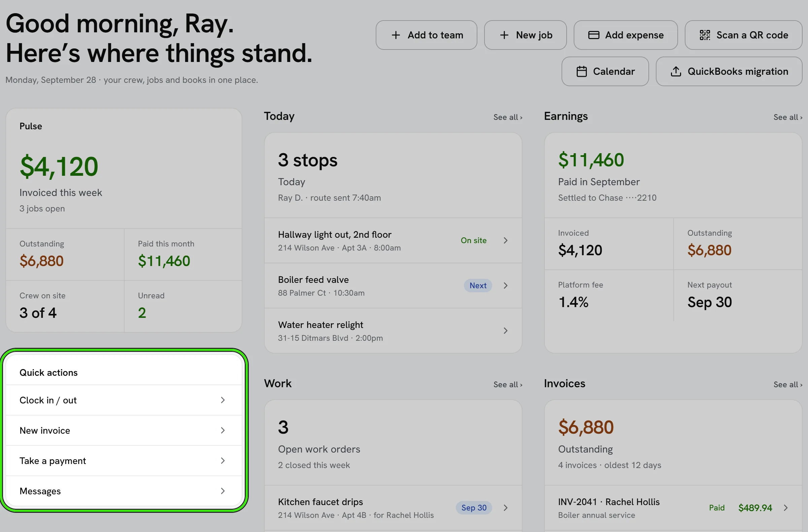This screenshot has width=808, height=532.
Task: See all Work orders
Action: coord(508,384)
